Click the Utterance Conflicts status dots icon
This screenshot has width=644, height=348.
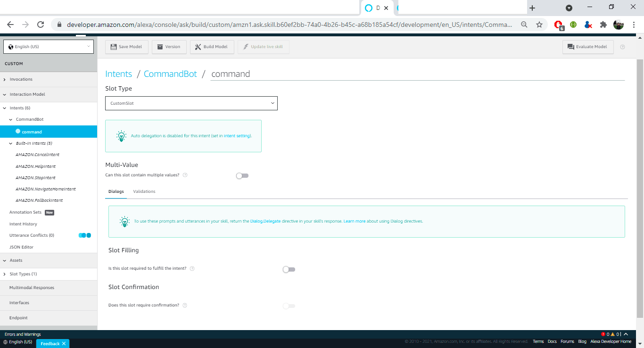(85, 235)
